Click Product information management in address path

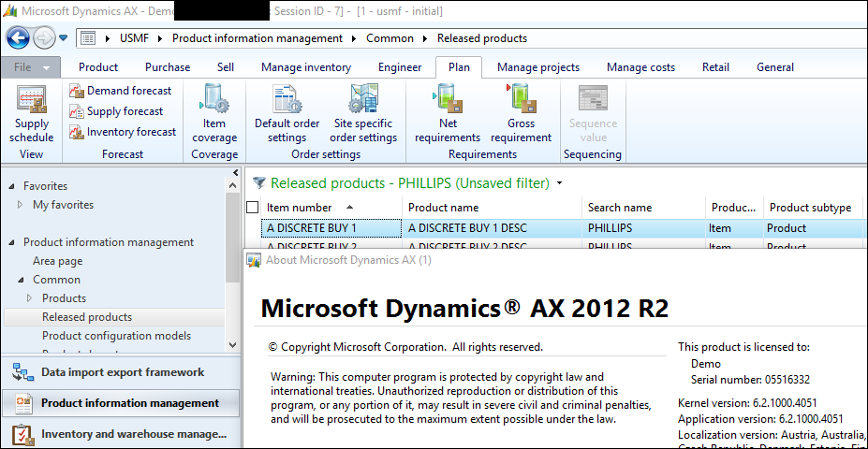click(x=257, y=38)
